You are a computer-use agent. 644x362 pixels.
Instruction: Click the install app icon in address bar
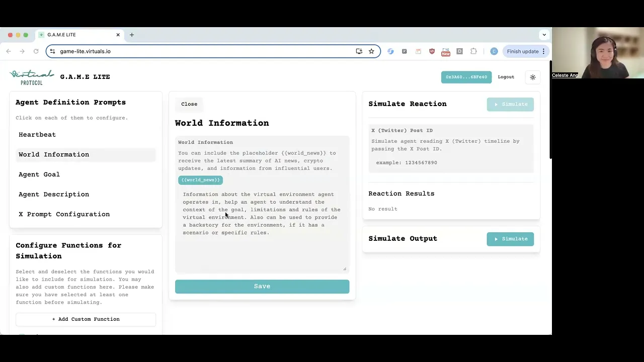pos(359,51)
